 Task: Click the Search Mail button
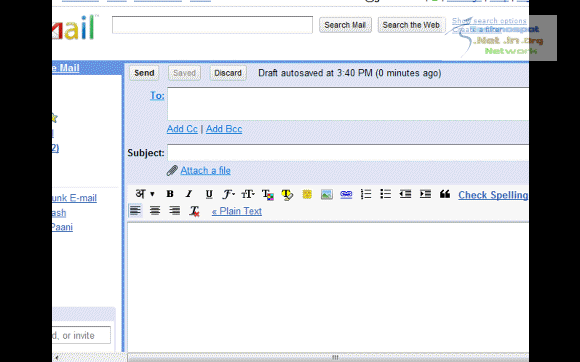point(345,25)
